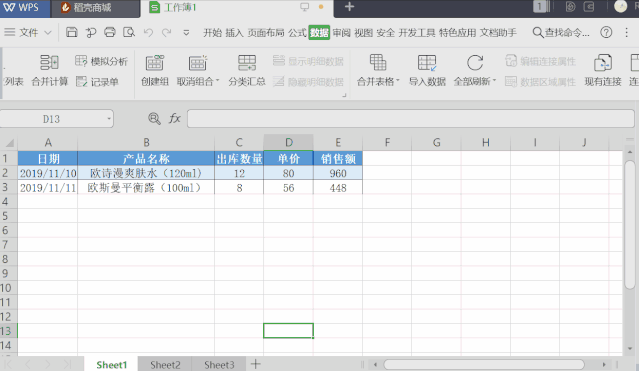This screenshot has width=639, height=371.
Task: Click the 安全 ribbon tab
Action: (386, 33)
